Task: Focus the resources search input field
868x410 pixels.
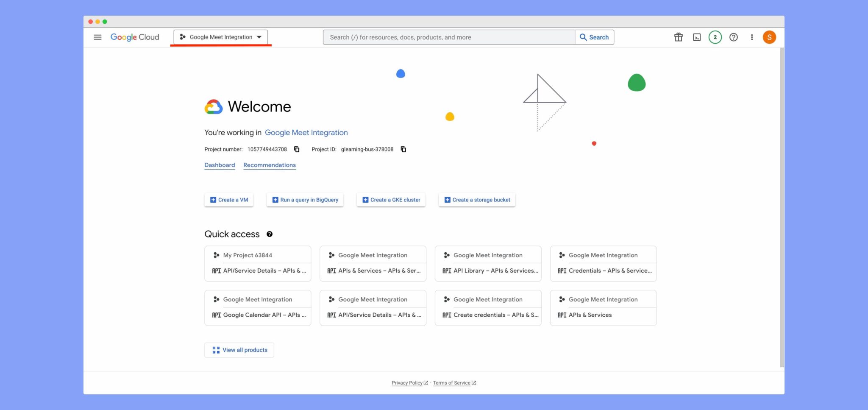Action: point(448,37)
